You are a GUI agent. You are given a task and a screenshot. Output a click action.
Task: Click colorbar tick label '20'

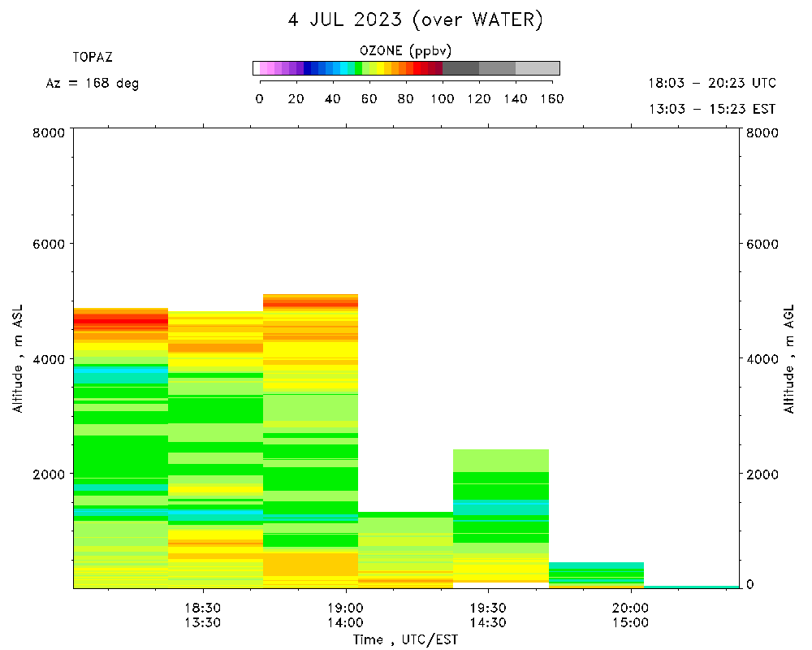coord(296,99)
